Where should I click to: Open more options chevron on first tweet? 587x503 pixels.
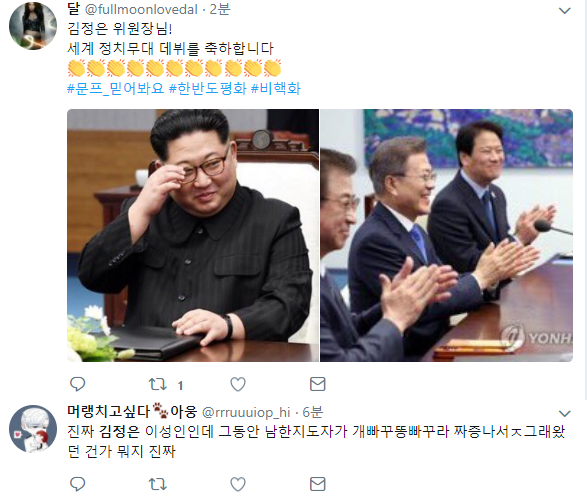pyautogui.click(x=565, y=11)
